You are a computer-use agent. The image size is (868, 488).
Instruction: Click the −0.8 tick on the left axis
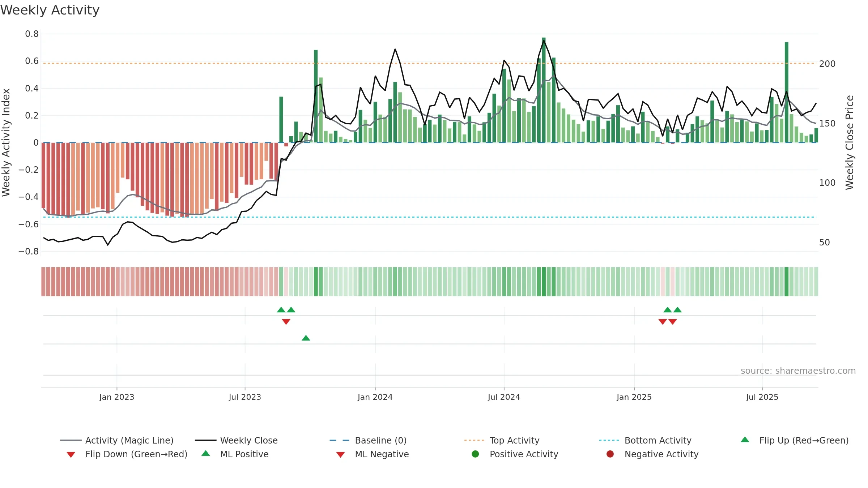pyautogui.click(x=29, y=251)
